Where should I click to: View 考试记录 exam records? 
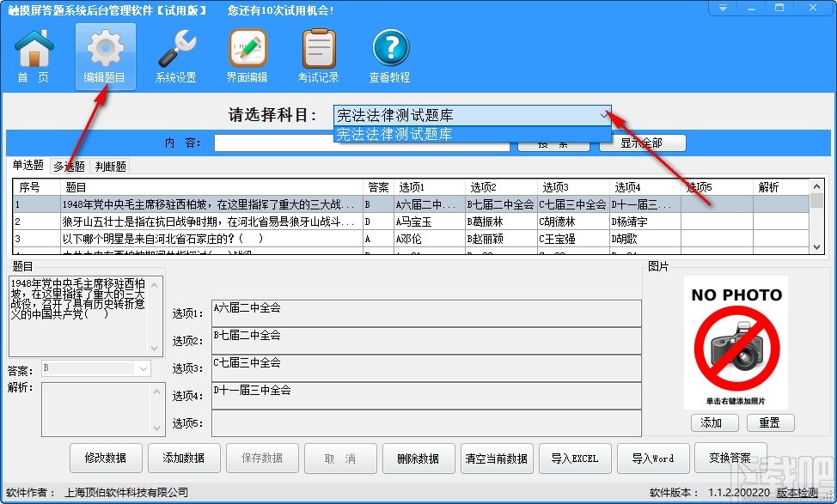pos(318,53)
